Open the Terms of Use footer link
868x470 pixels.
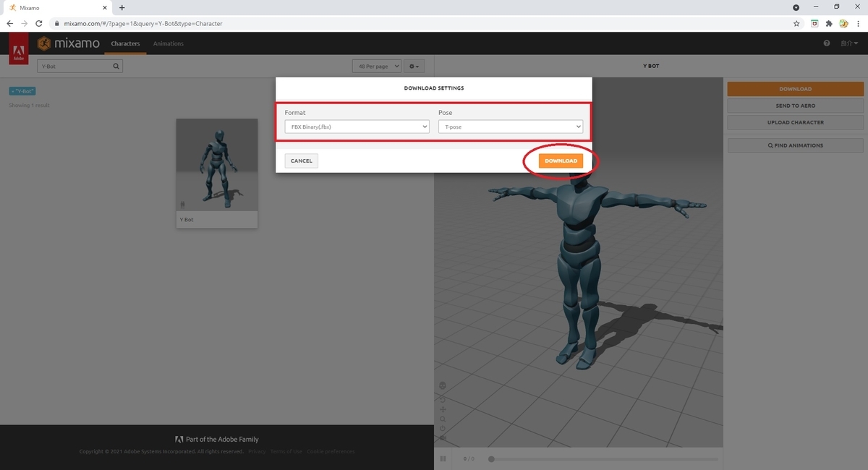click(286, 451)
